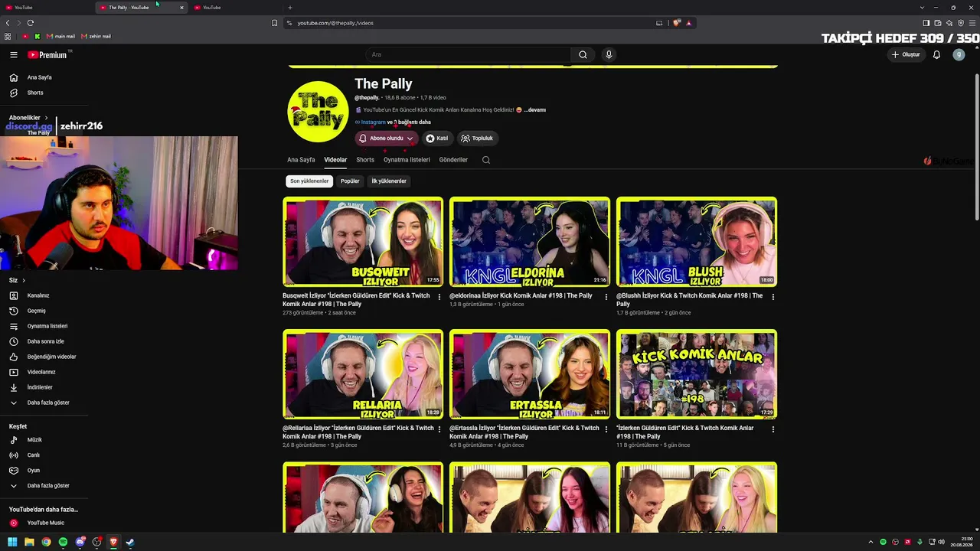Image resolution: width=980 pixels, height=551 pixels.
Task: Toggle the browser sidebar panel
Action: click(x=926, y=23)
